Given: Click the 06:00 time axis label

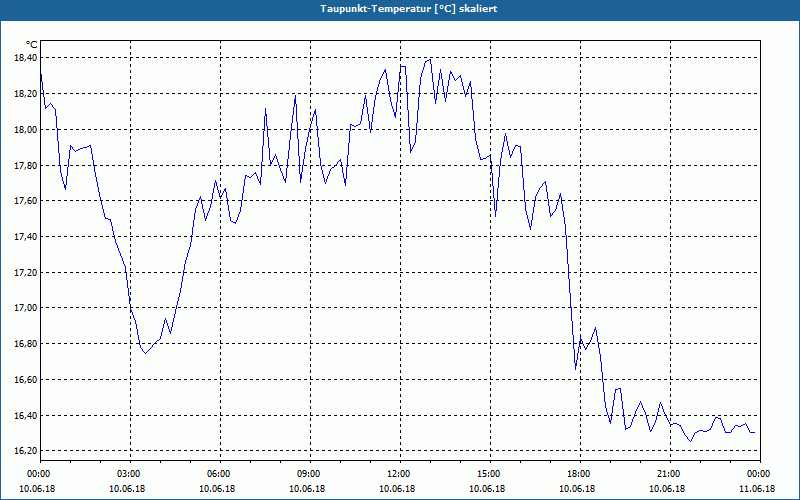Looking at the screenshot, I should coord(217,474).
